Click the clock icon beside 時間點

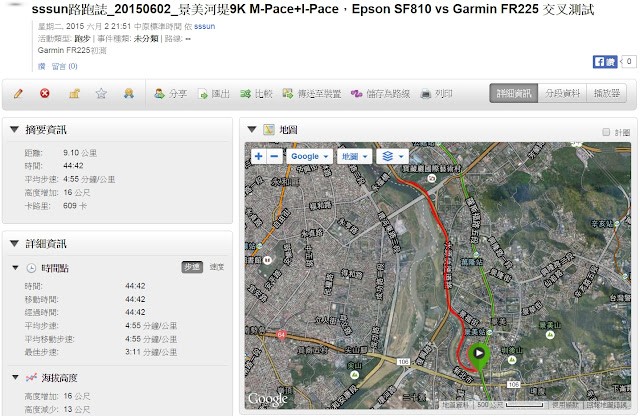click(31, 268)
